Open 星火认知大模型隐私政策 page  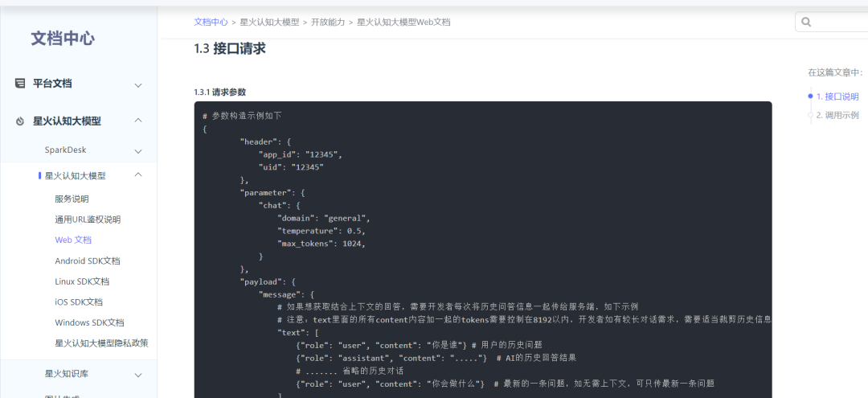[101, 343]
